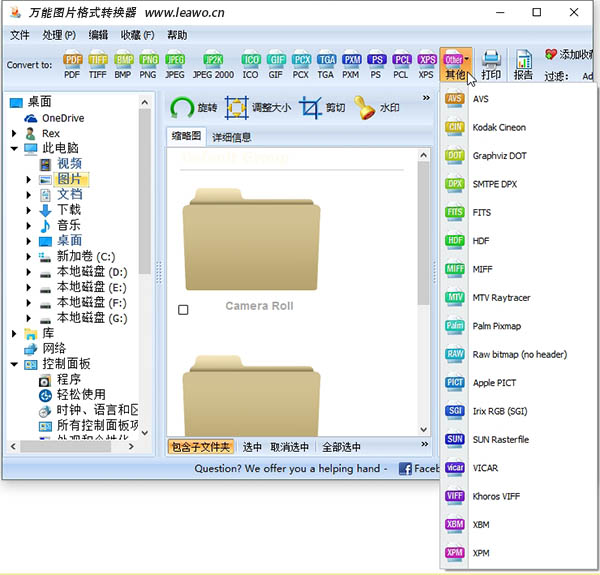Open the report (报告) icon
The height and width of the screenshot is (575, 600).
click(523, 64)
